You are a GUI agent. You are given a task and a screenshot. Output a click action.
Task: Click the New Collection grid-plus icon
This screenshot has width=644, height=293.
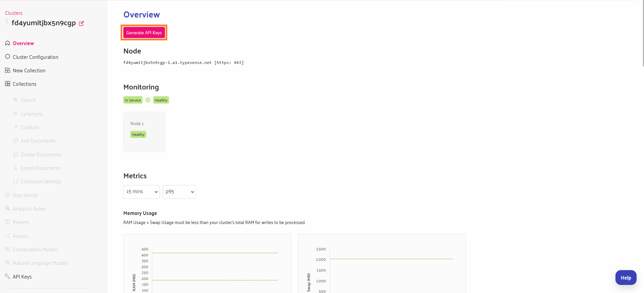tap(7, 70)
